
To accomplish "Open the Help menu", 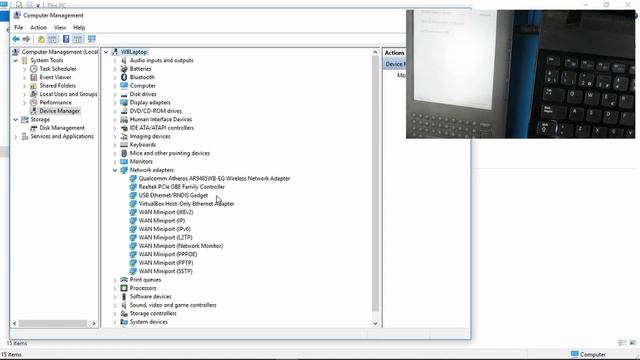I will pos(79,27).
